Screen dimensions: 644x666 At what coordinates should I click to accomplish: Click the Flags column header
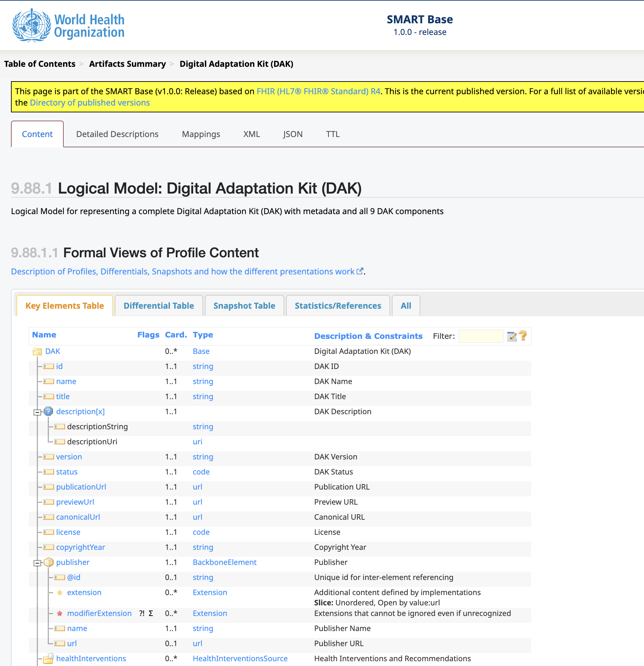pos(148,335)
